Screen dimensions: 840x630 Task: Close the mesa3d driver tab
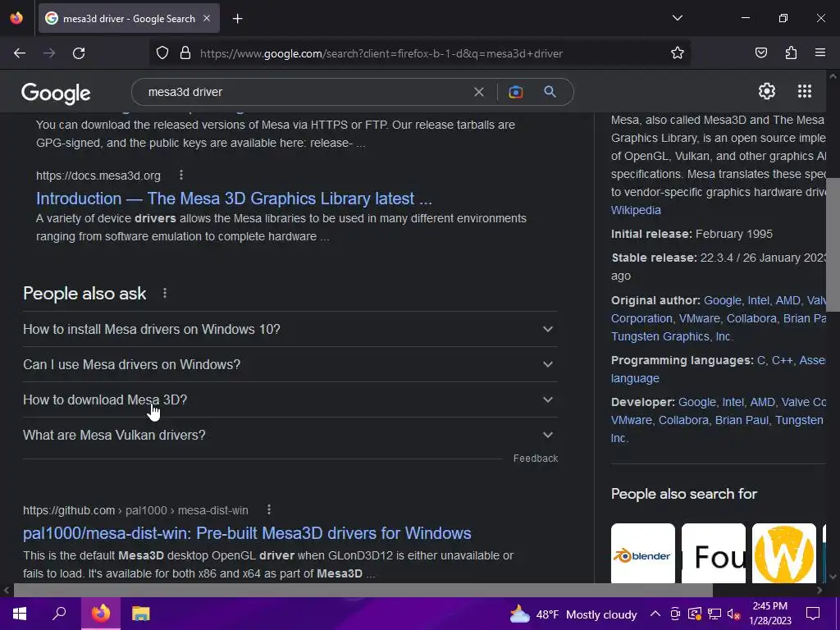click(207, 18)
